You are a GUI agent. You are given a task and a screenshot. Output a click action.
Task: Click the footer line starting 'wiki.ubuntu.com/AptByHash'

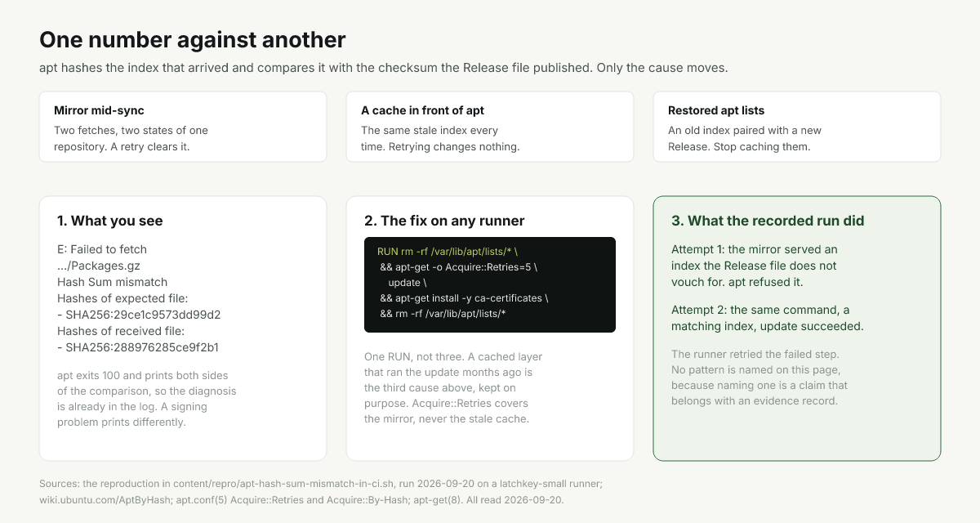click(x=301, y=499)
